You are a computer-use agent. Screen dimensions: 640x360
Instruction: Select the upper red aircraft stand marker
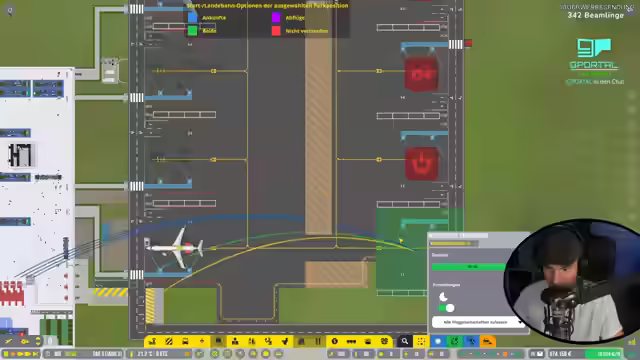point(421,74)
